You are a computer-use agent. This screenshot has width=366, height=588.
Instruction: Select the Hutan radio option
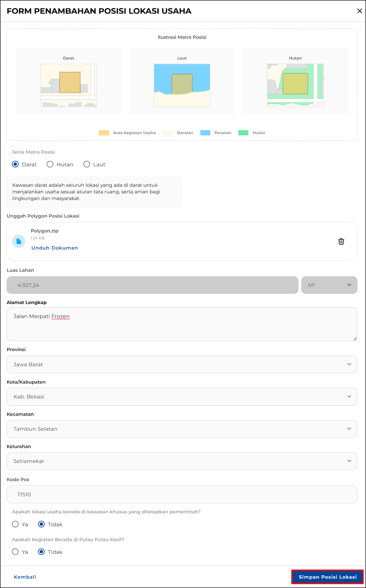pos(50,164)
